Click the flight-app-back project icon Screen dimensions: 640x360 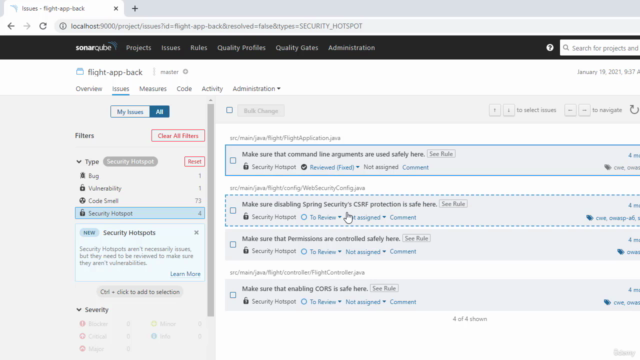pos(80,72)
